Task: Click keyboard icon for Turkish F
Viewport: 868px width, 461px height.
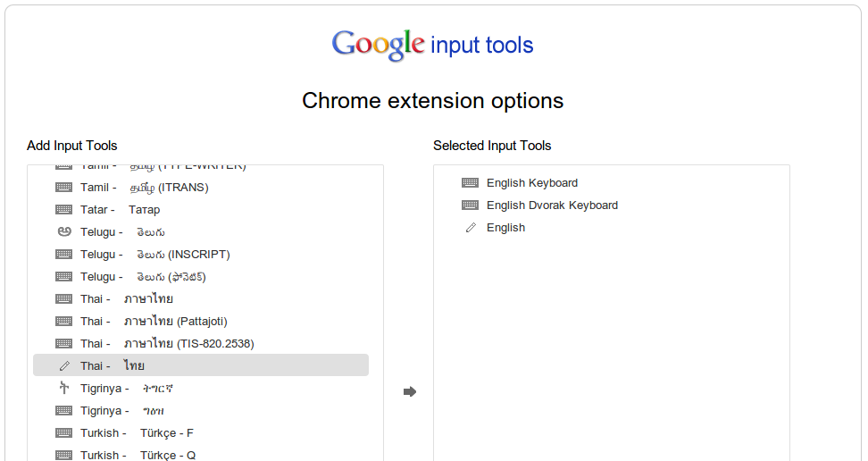Action: tap(63, 432)
